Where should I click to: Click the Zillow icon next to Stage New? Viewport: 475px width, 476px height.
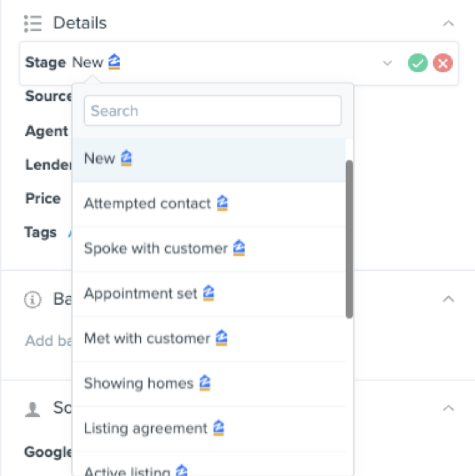point(114,62)
